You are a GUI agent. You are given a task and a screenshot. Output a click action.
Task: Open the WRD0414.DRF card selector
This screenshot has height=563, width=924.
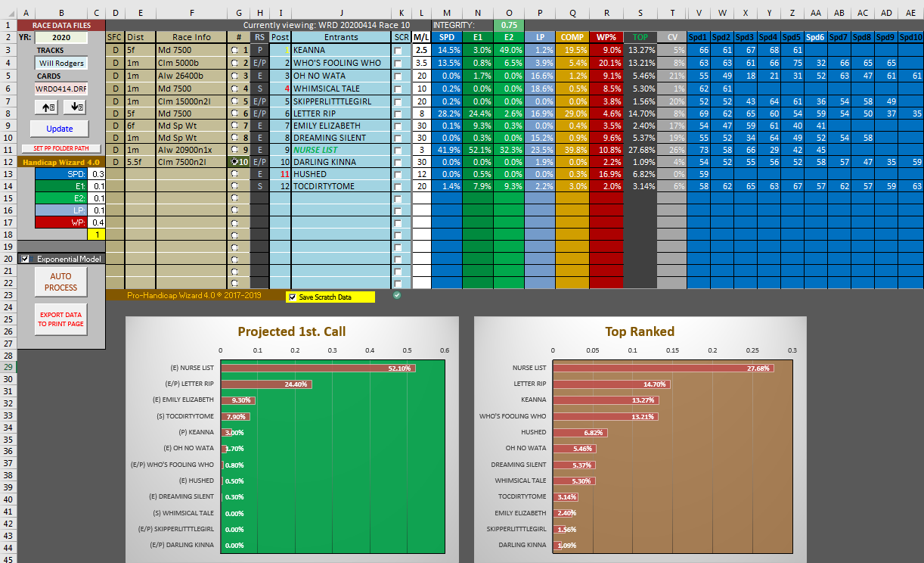tap(61, 89)
